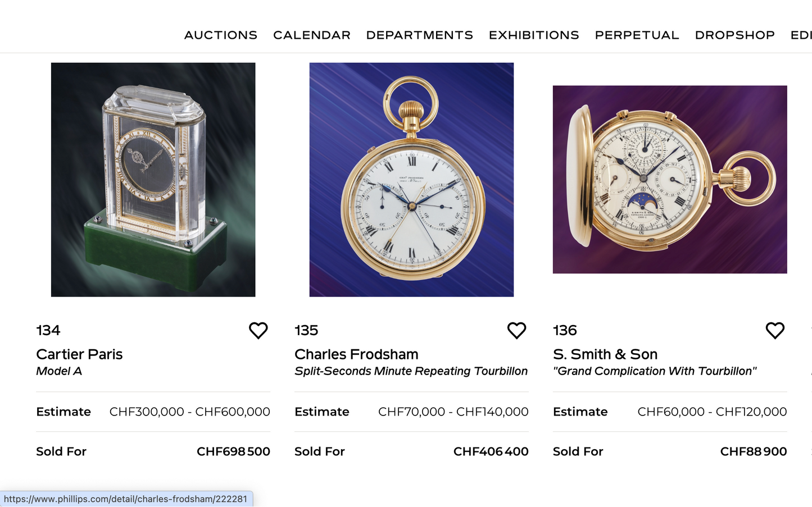Image resolution: width=812 pixels, height=507 pixels.
Task: Toggle the heart on the Charles Frodsham lot
Action: [x=516, y=331]
